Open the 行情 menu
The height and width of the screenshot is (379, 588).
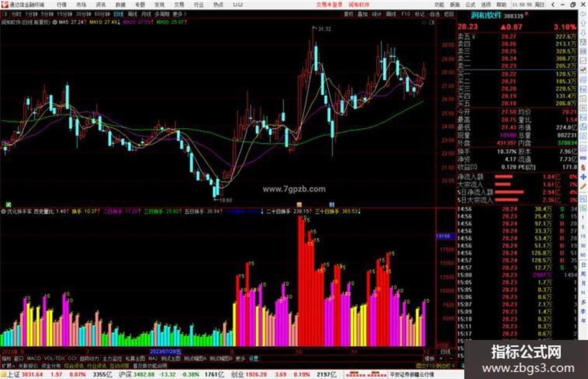(62, 4)
